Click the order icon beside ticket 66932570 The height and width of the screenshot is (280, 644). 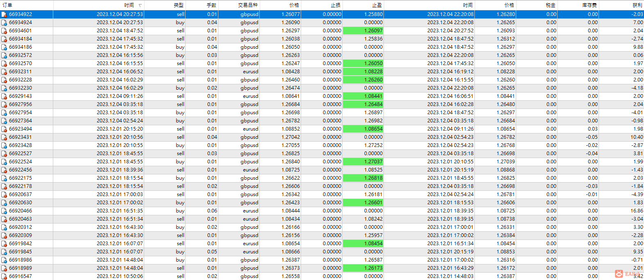(x=4, y=63)
